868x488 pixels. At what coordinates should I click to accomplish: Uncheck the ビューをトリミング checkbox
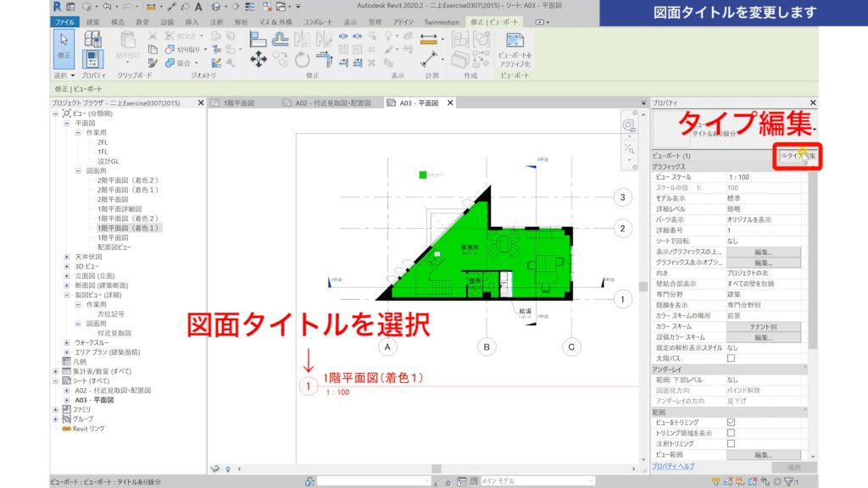[x=731, y=421]
